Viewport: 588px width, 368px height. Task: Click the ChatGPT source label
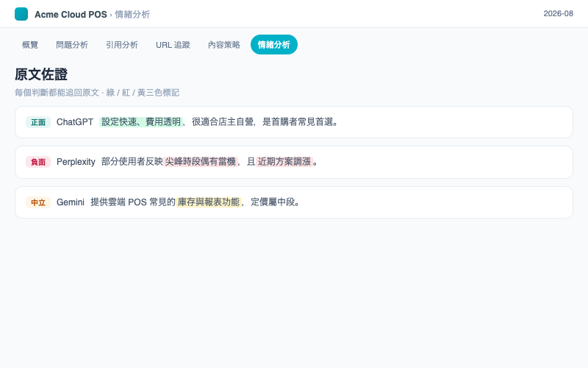coord(75,122)
